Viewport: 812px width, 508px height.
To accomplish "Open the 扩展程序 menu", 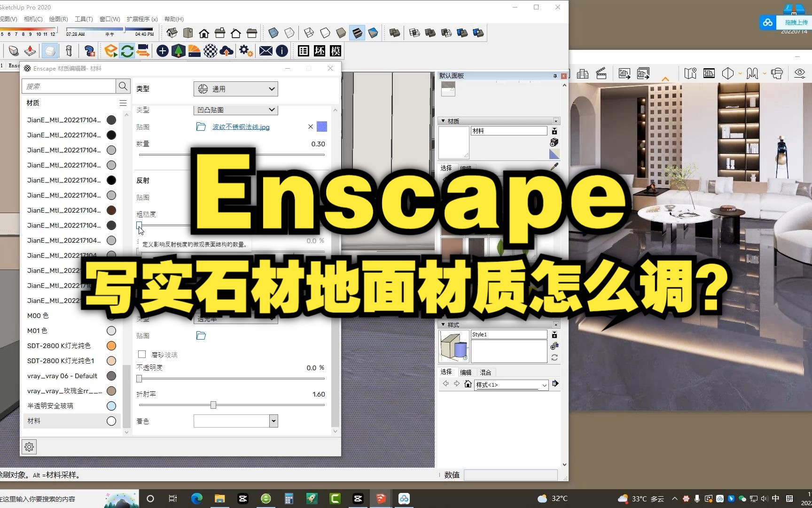I will pyautogui.click(x=142, y=19).
